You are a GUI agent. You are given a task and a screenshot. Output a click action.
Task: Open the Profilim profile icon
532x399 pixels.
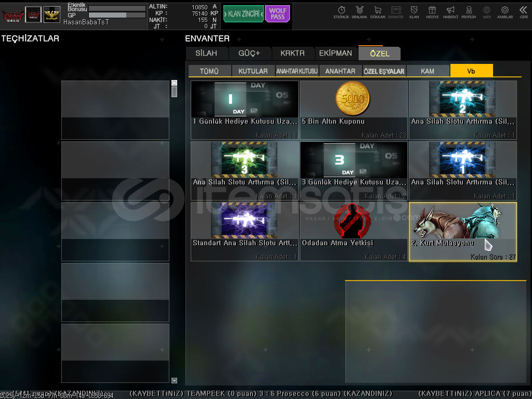pos(469,11)
